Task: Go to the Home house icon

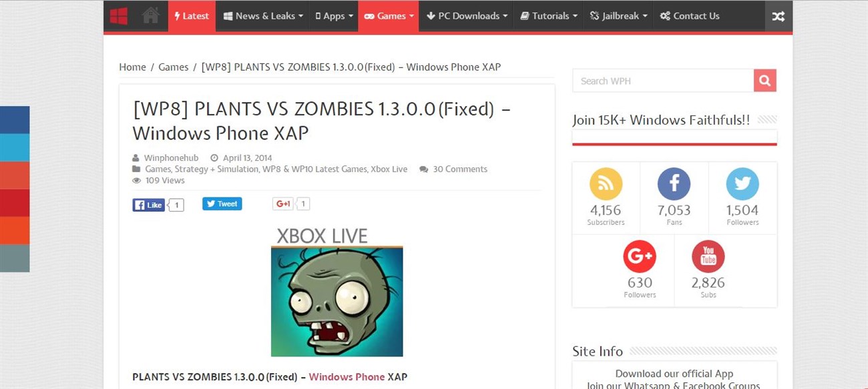Action: pos(151,16)
